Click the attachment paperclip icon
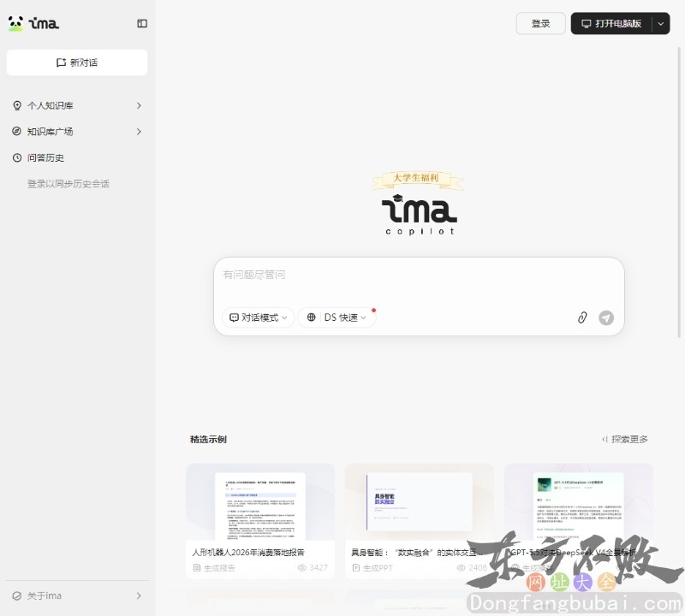The width and height of the screenshot is (685, 616). tap(582, 317)
